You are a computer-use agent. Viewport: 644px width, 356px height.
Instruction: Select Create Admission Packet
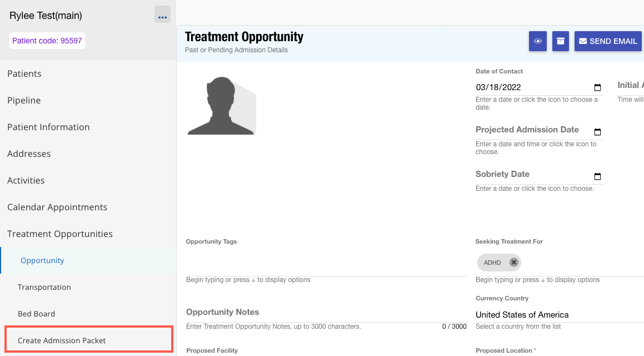[62, 340]
